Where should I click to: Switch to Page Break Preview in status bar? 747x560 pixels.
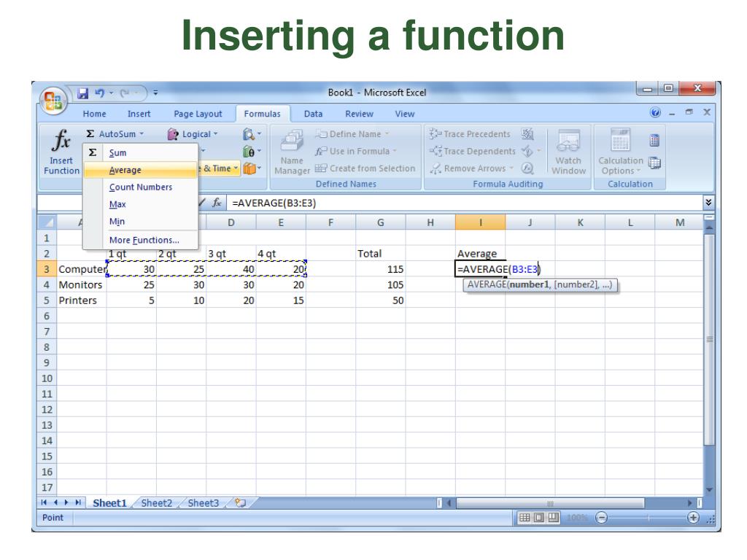tap(553, 518)
